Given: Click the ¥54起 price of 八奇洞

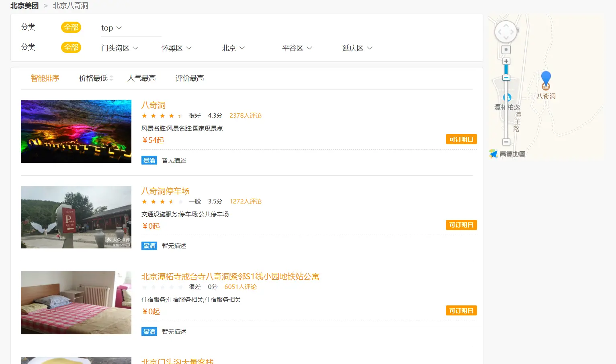Looking at the screenshot, I should coord(153,140).
